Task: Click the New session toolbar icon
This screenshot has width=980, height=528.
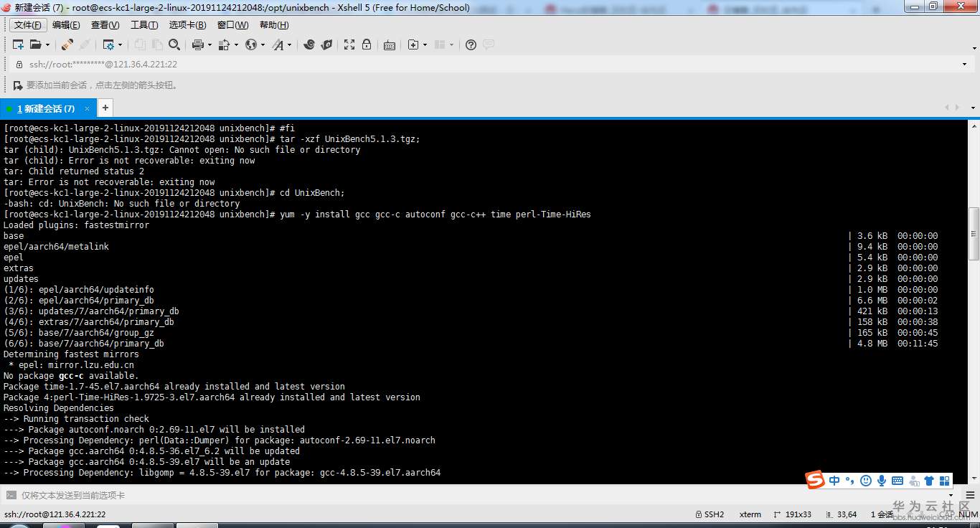Action: 18,44
